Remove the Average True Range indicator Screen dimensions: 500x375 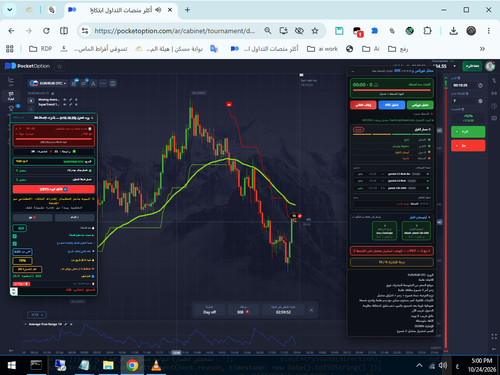point(71,324)
